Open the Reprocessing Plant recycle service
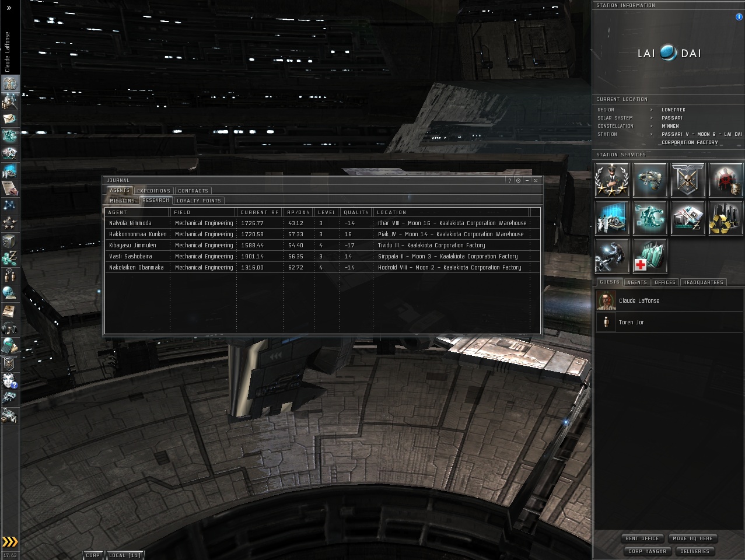The width and height of the screenshot is (745, 560). pyautogui.click(x=726, y=218)
